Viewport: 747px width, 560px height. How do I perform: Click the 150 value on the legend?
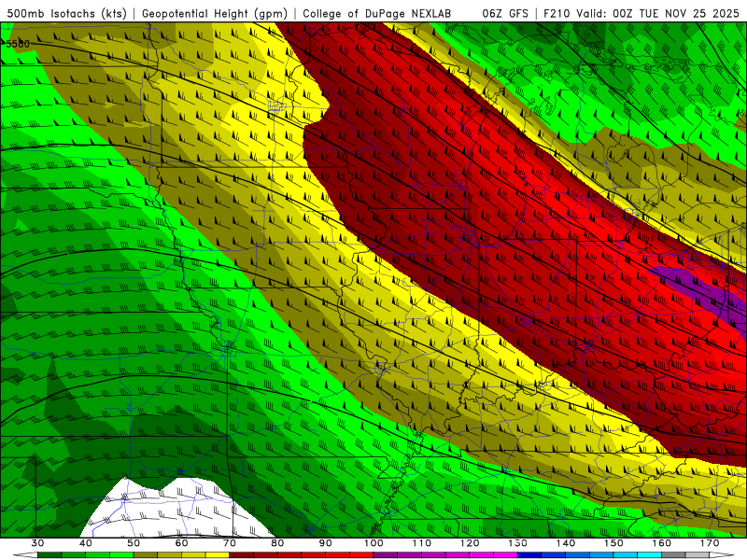pyautogui.click(x=613, y=543)
